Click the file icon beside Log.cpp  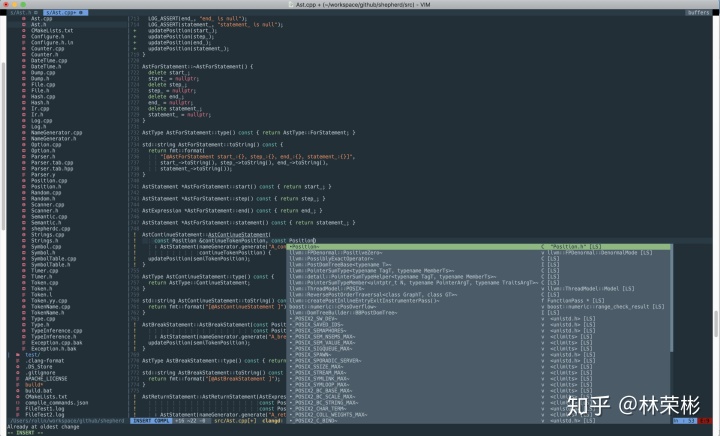tap(24, 121)
